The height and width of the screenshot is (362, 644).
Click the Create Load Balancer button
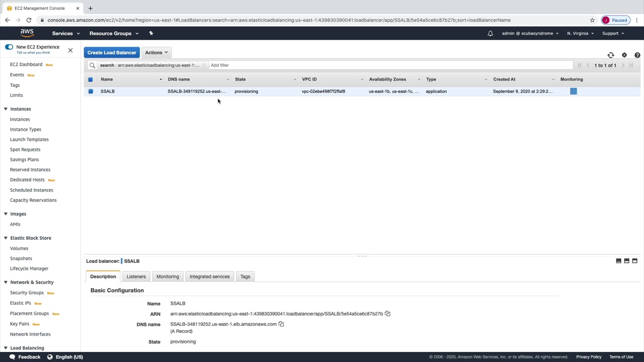pos(112,52)
